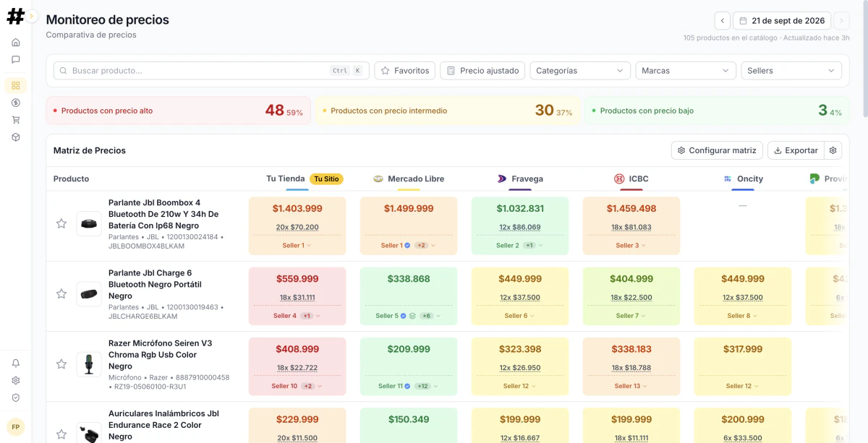Image resolution: width=868 pixels, height=443 pixels.
Task: Click the +12 badge beside Seller 11
Action: 422,386
